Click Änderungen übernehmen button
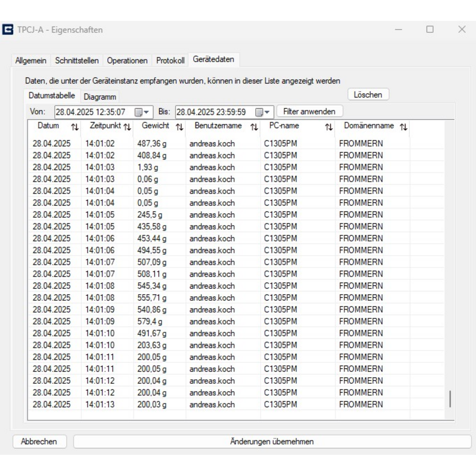Viewport: 476px width, 476px height. click(272, 441)
